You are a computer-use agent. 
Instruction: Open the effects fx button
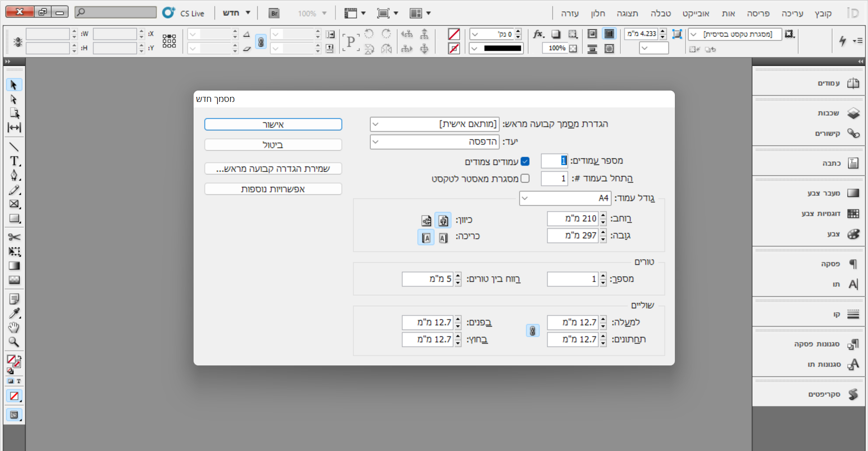[x=537, y=34]
